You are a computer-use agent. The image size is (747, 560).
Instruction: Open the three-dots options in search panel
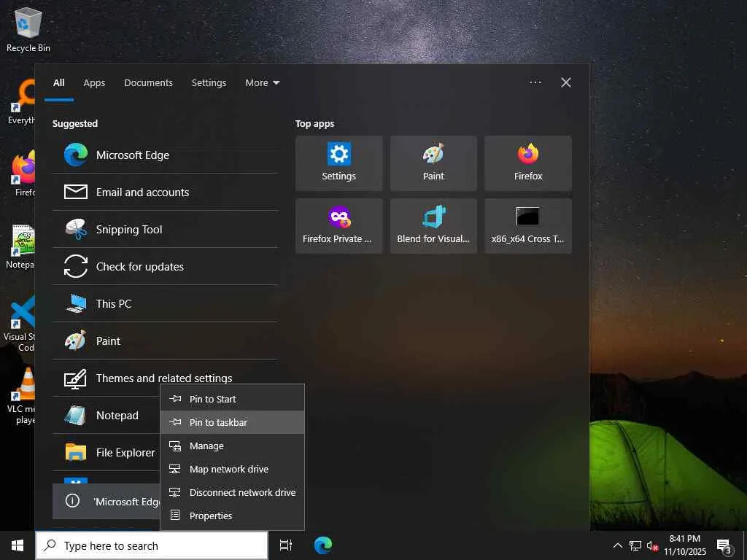click(535, 82)
